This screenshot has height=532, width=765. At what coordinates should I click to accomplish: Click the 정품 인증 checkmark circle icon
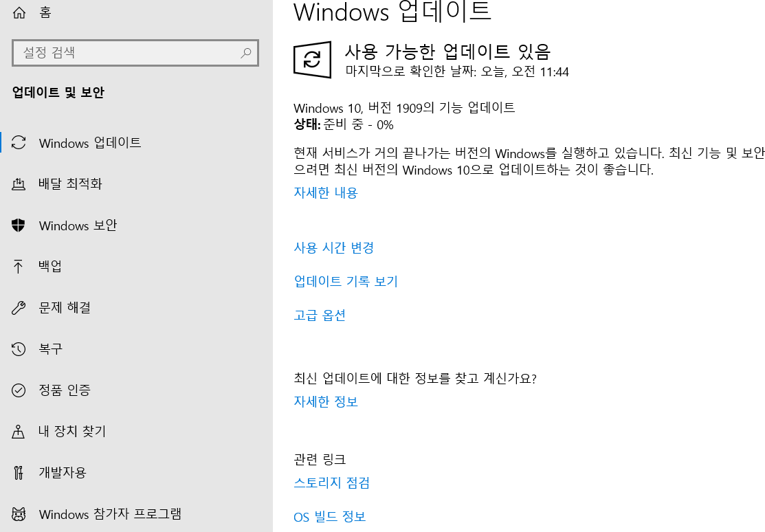click(x=19, y=390)
